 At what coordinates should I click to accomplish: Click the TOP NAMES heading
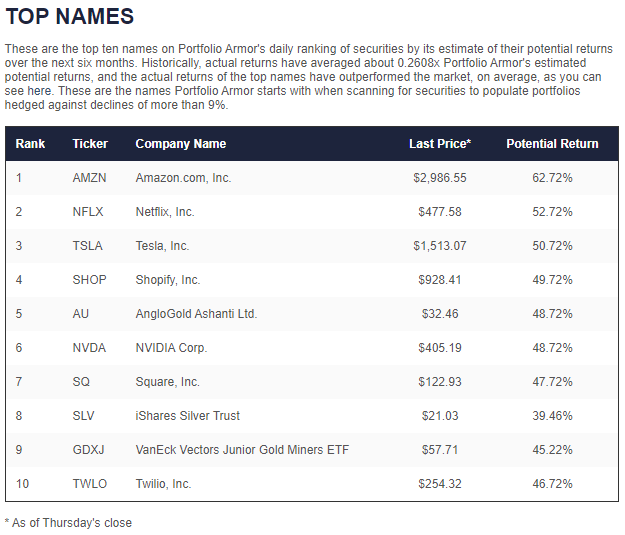pos(69,17)
